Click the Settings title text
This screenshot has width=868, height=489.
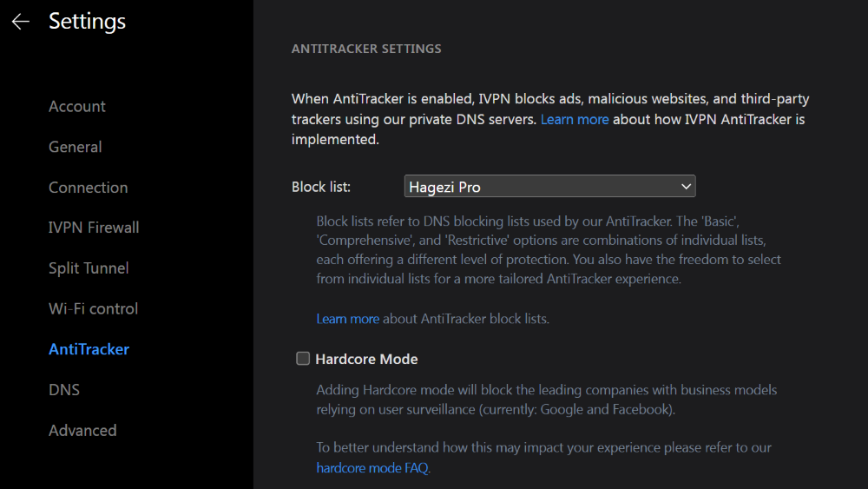(x=87, y=22)
